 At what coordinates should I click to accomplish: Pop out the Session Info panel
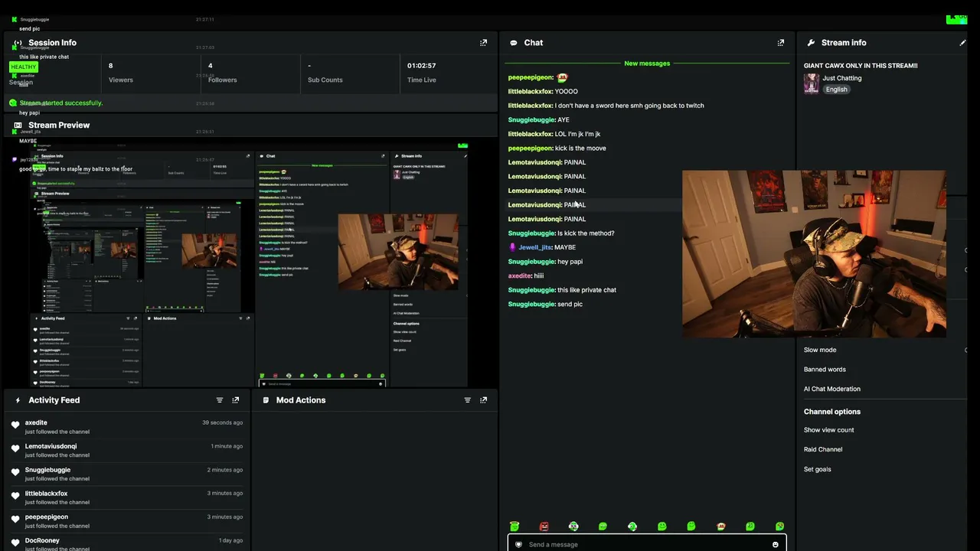[x=483, y=43]
